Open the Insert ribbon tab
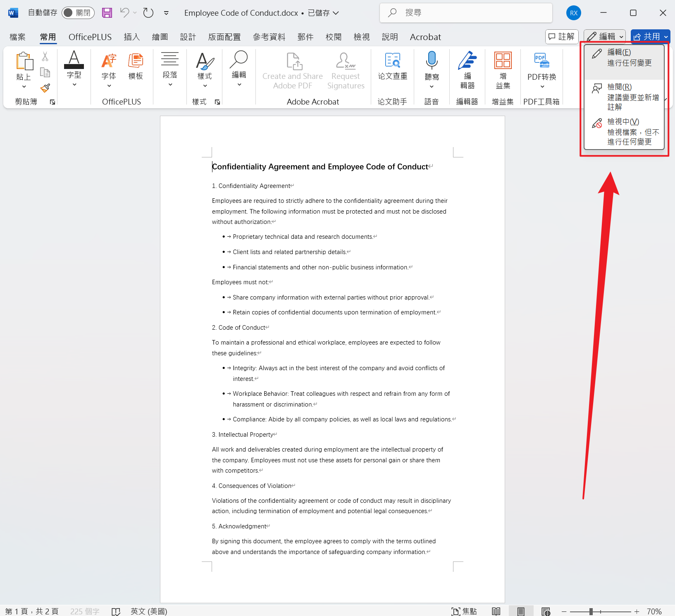Screen dimensions: 675x616 click(x=131, y=37)
